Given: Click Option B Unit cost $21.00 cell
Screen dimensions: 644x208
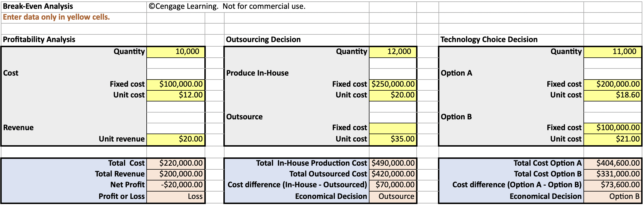Looking at the screenshot, I should pos(612,139).
